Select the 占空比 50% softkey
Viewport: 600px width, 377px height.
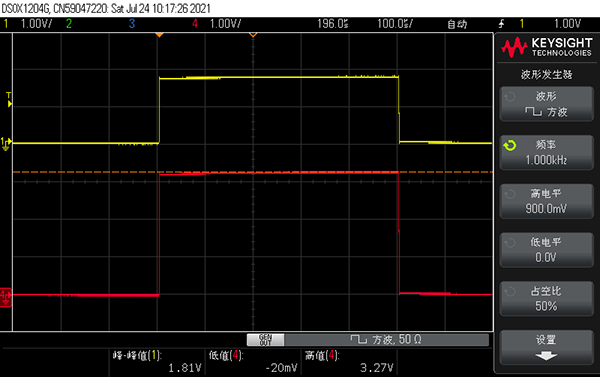(x=546, y=299)
